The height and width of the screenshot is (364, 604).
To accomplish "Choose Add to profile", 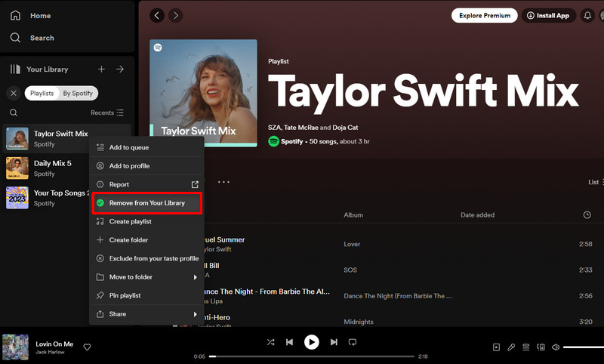I will coord(146,166).
